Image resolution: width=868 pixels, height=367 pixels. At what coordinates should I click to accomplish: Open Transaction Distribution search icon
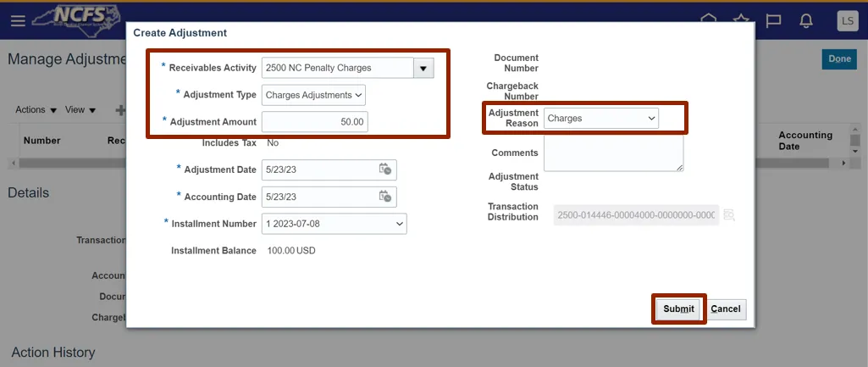click(729, 215)
